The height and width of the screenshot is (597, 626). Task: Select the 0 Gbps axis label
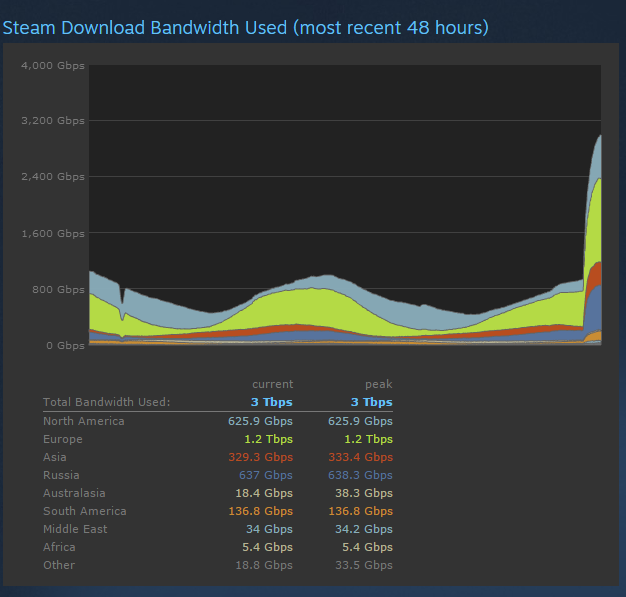pos(65,345)
